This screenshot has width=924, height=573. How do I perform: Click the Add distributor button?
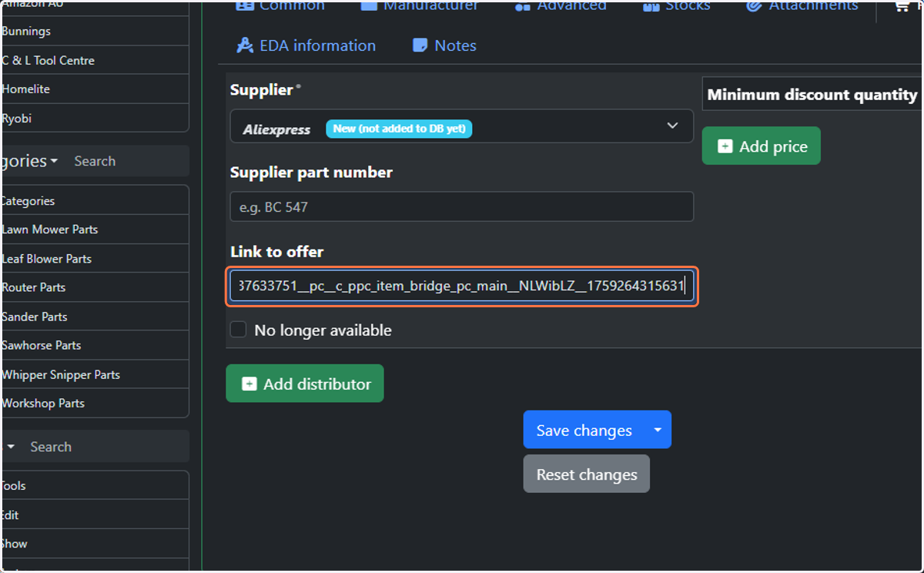tap(304, 384)
